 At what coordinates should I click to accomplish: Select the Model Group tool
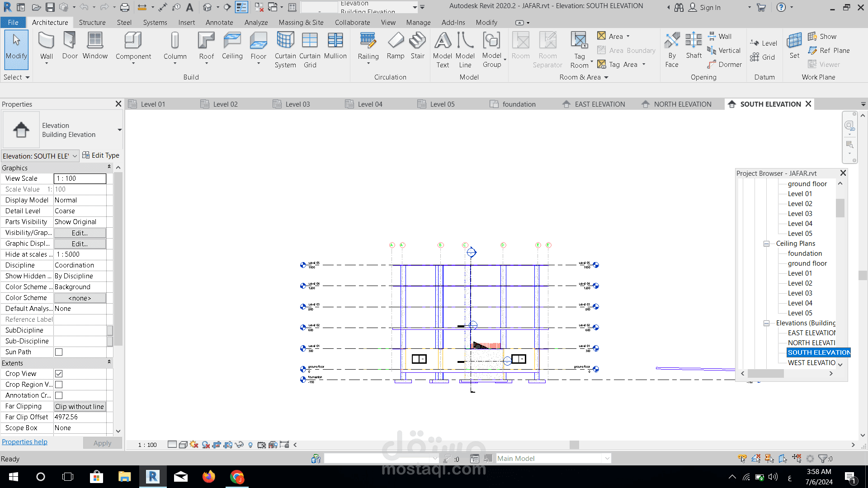(x=492, y=50)
